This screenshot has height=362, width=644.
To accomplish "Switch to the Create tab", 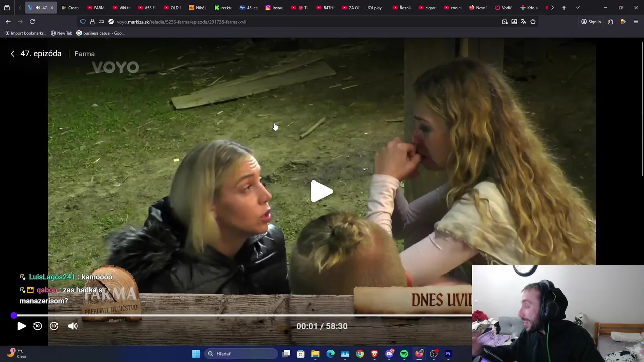I will pyautogui.click(x=70, y=8).
